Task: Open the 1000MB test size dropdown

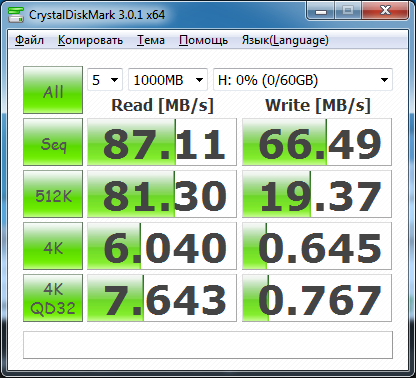Action: [168, 80]
